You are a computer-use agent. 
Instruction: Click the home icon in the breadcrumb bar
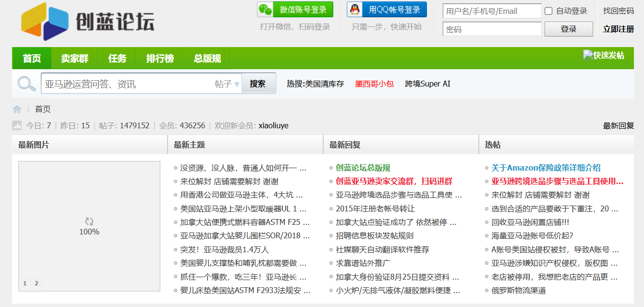pyautogui.click(x=17, y=109)
